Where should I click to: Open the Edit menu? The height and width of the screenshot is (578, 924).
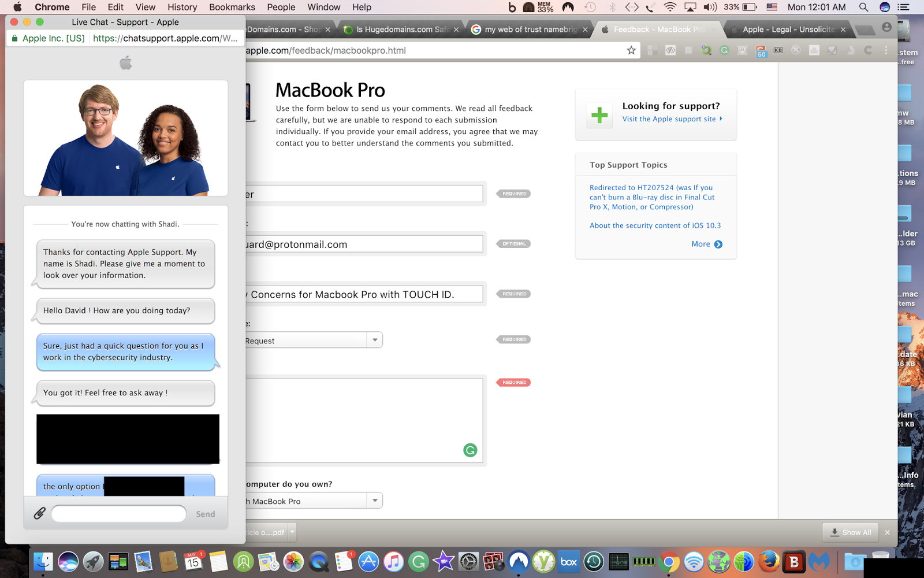point(115,7)
